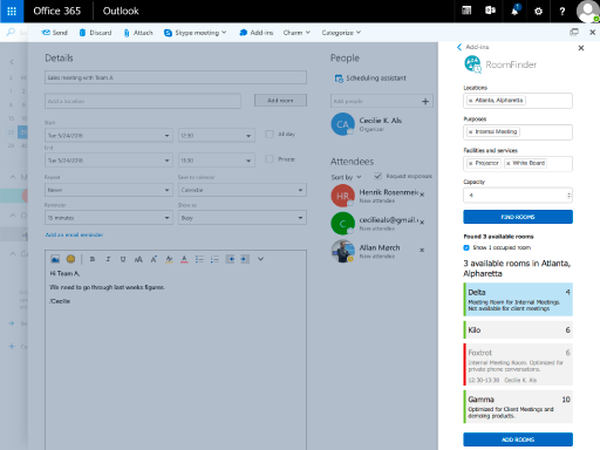Viewport: 600px width, 450px height.
Task: Toggle italic formatting
Action: (x=108, y=259)
